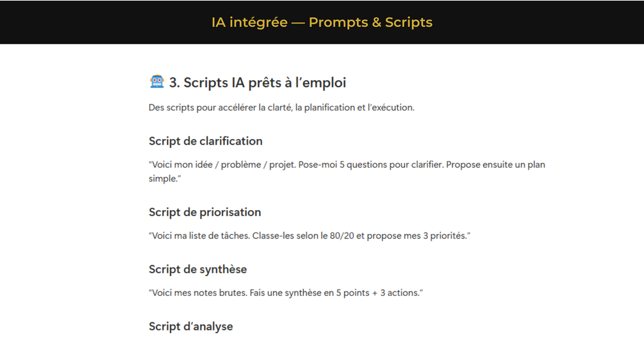Click the 'Voici ma liste de tâches' prompt text
644x362 pixels.
point(199,236)
